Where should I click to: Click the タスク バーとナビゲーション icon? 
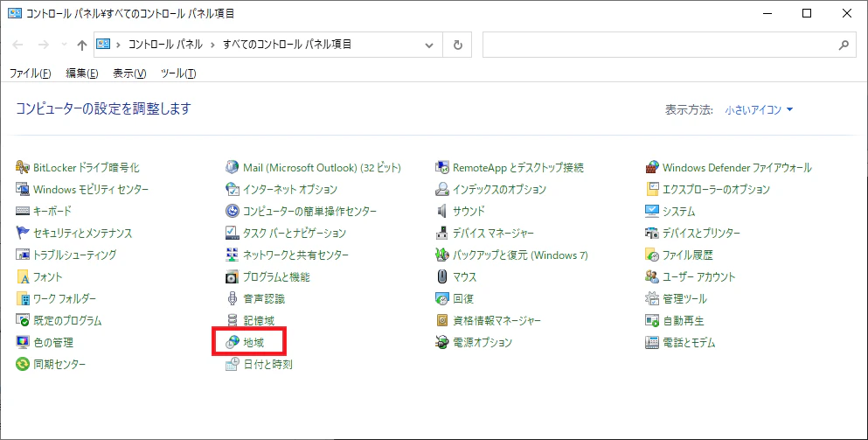point(233,233)
